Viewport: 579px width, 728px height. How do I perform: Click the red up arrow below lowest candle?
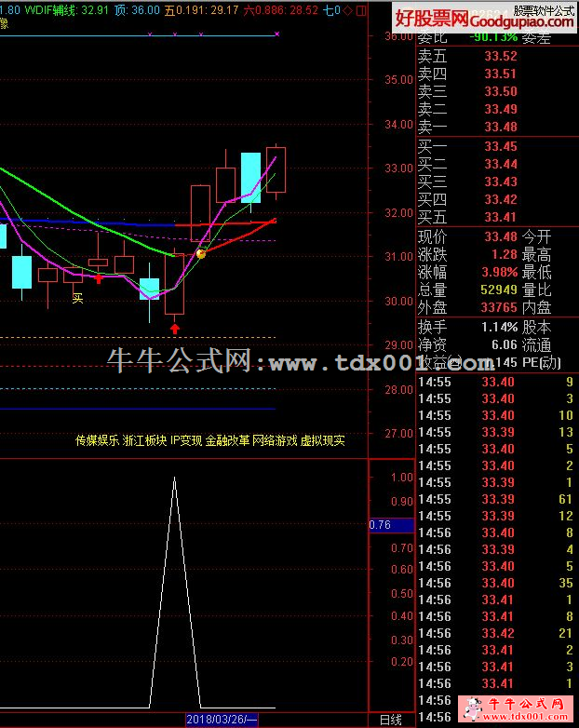click(175, 329)
